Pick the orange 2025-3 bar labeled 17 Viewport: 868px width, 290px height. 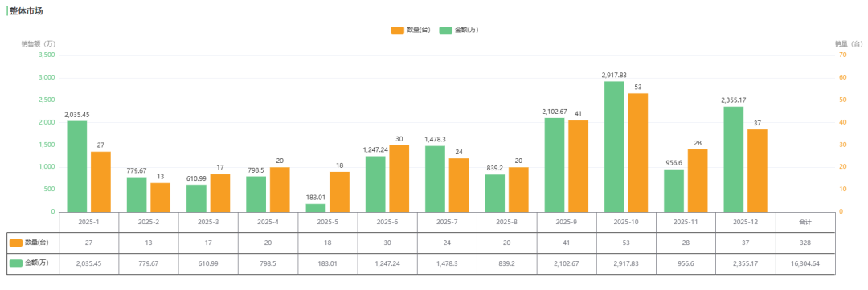pyautogui.click(x=220, y=193)
